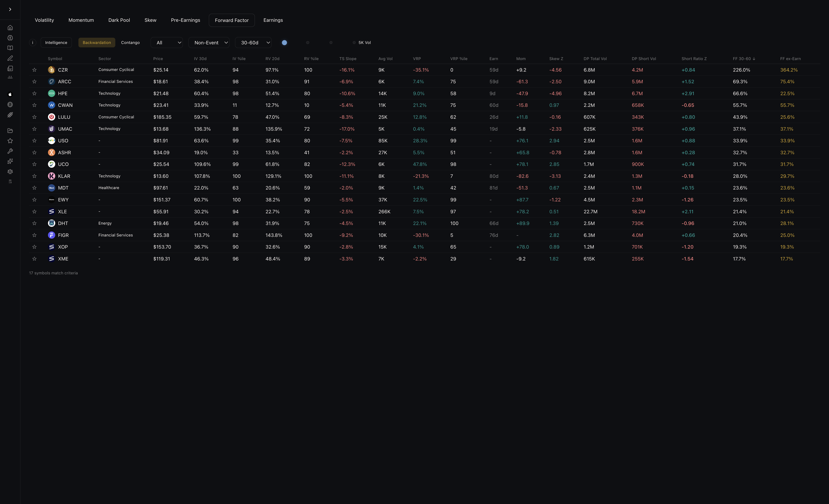Click the Backwardation filter button
This screenshot has height=504, width=829.
97,42
